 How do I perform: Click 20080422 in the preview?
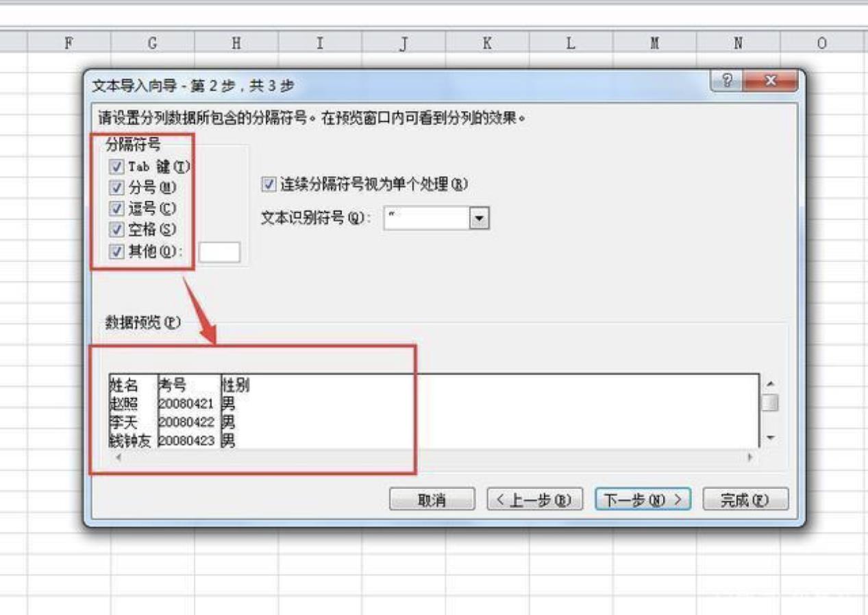186,422
